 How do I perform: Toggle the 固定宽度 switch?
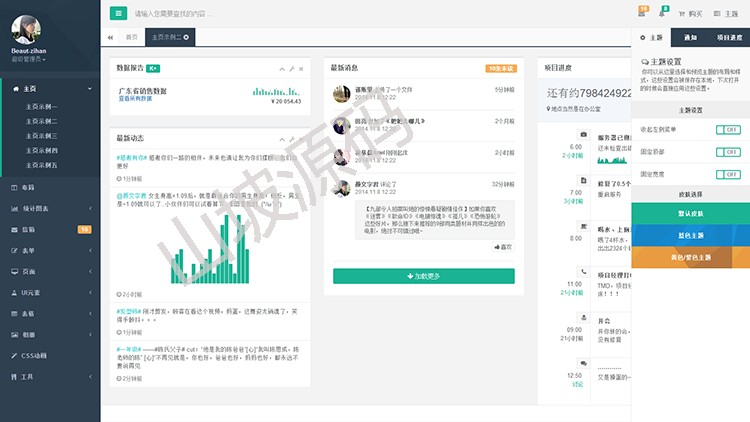[x=728, y=175]
